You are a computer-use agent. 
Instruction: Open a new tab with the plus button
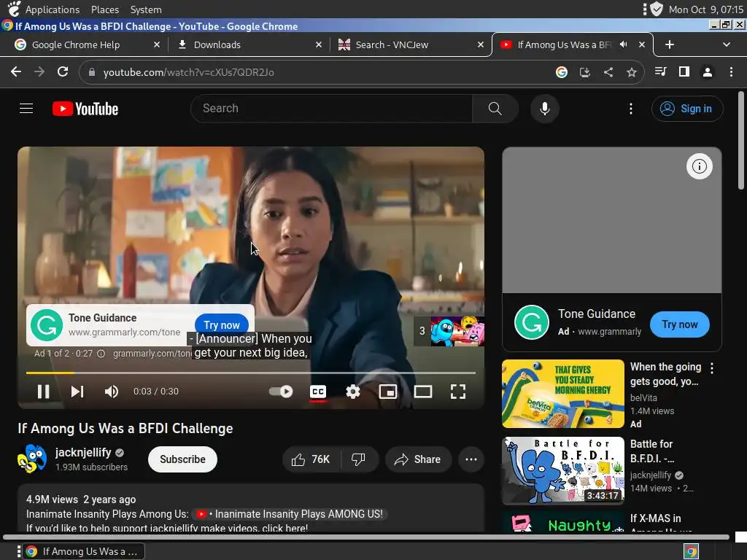[x=670, y=44]
